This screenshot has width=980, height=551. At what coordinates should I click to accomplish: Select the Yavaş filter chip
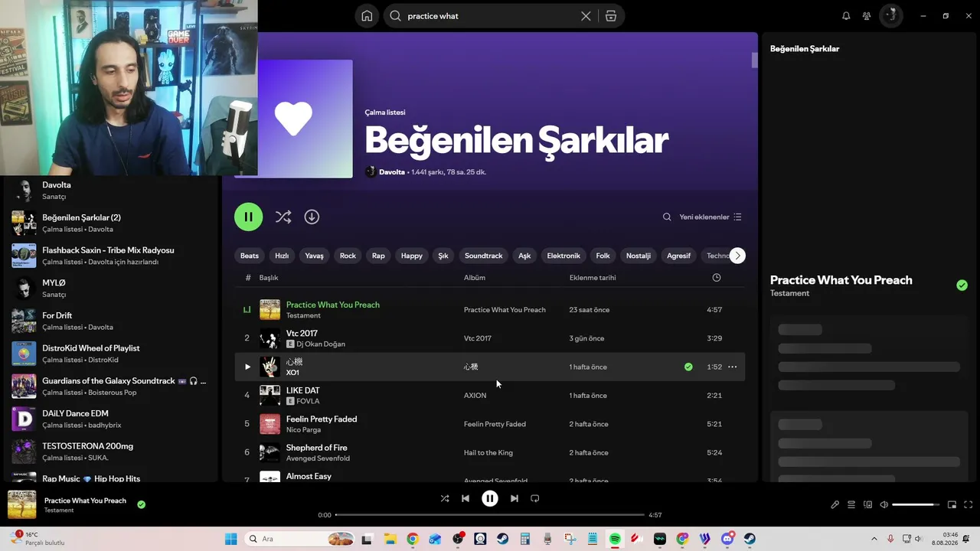315,256
